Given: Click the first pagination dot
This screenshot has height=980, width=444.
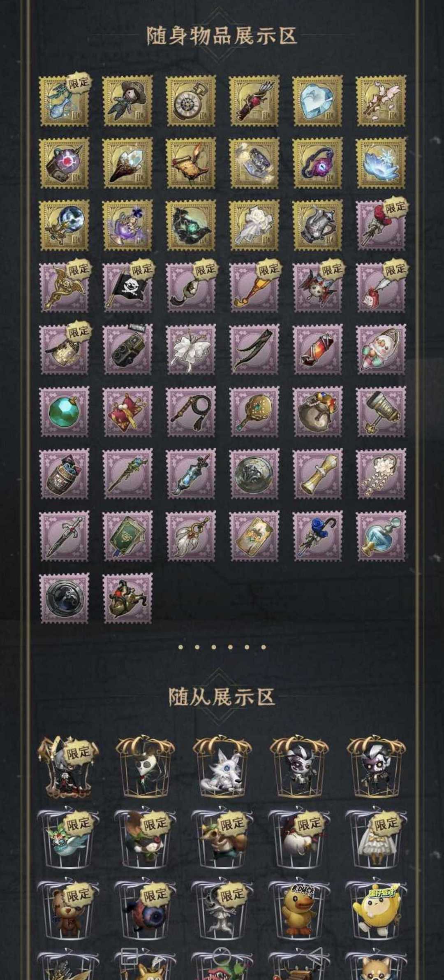Looking at the screenshot, I should [x=180, y=647].
